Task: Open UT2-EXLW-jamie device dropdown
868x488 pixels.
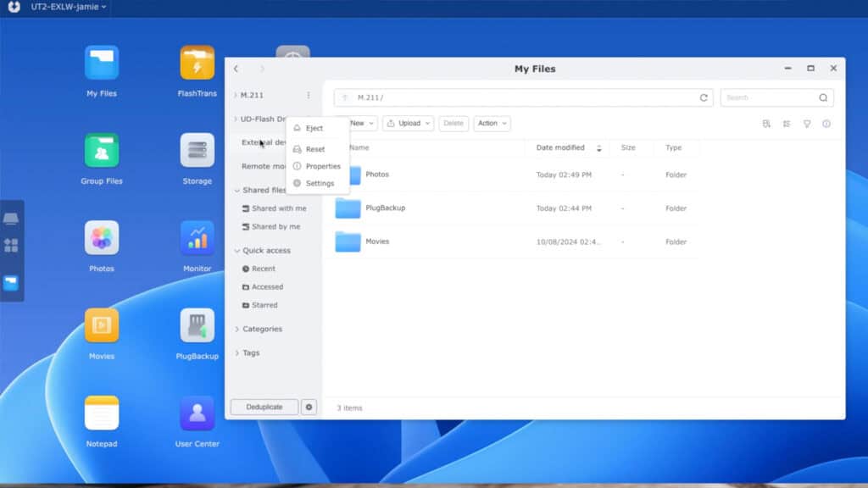Action: (68, 7)
